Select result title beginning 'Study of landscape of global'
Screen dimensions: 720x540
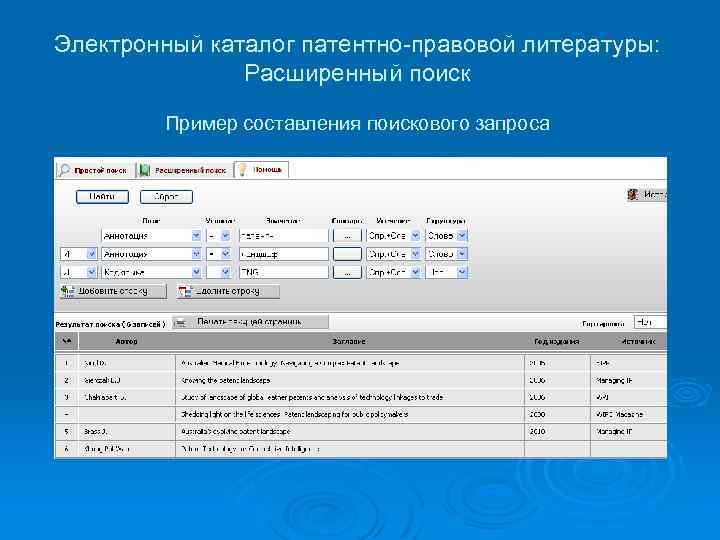click(x=312, y=397)
